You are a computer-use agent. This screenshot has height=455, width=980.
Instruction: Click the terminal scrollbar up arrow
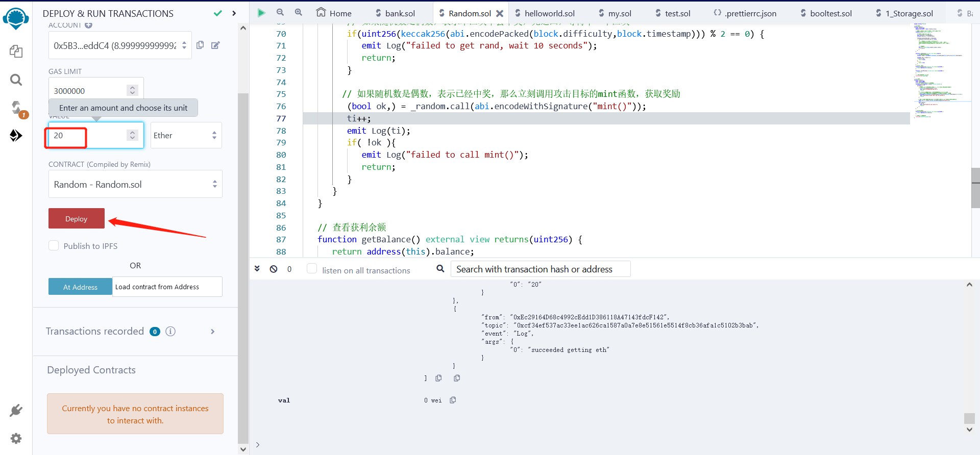[x=969, y=285]
